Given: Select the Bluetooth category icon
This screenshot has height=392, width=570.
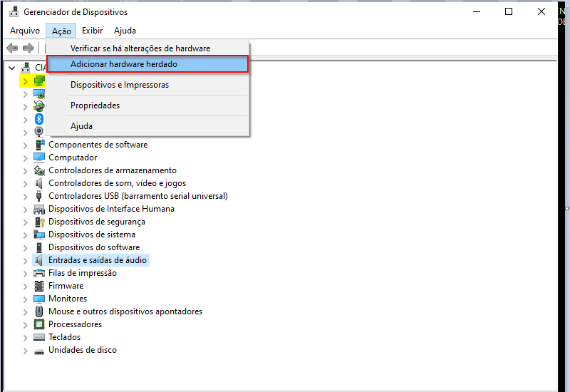Looking at the screenshot, I should [x=39, y=119].
